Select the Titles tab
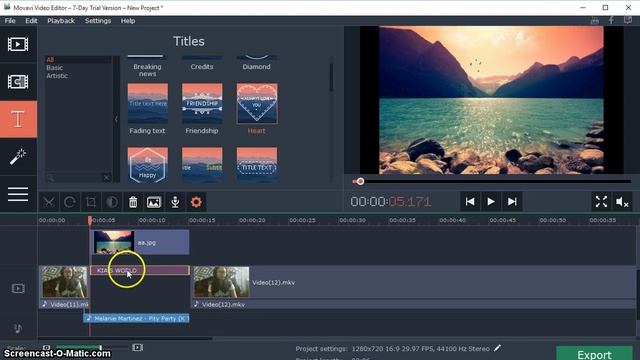The image size is (640, 360). click(x=18, y=119)
